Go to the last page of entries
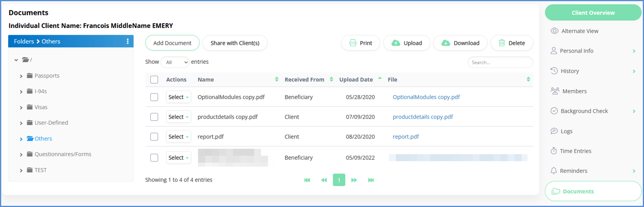Screen dimensions: 644x207 tap(371, 180)
